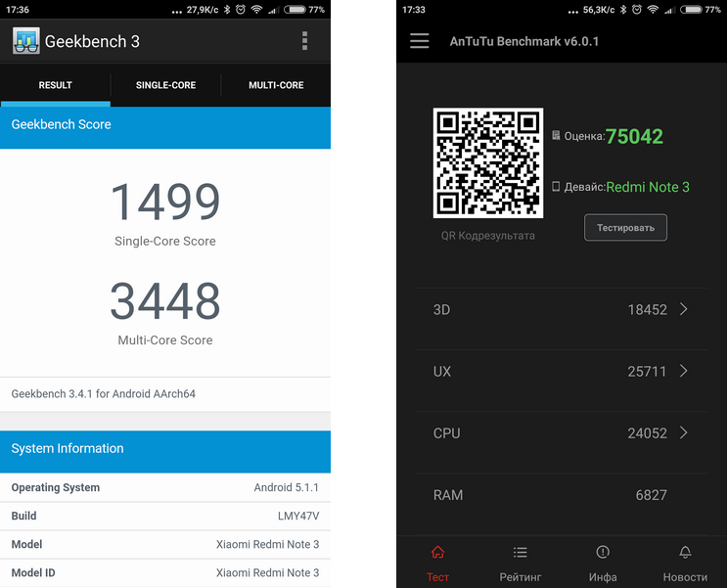Tap alarm icon in Geekbench status bar
728x588 pixels.
pyautogui.click(x=241, y=9)
